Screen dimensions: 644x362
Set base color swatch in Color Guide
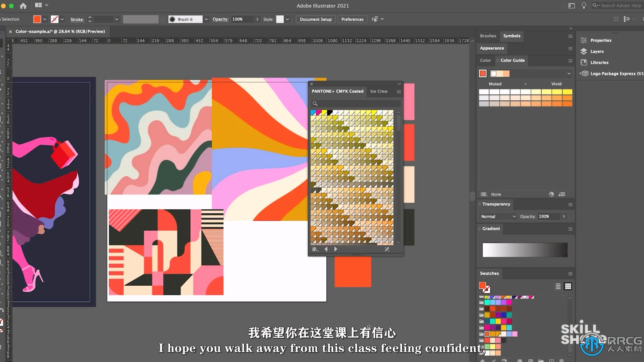pyautogui.click(x=482, y=74)
